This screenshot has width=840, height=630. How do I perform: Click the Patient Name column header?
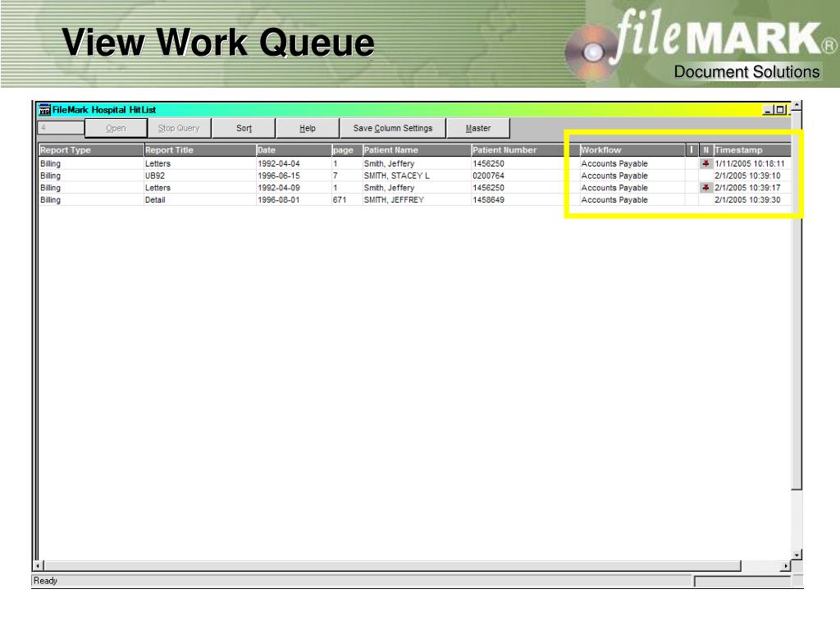point(415,150)
